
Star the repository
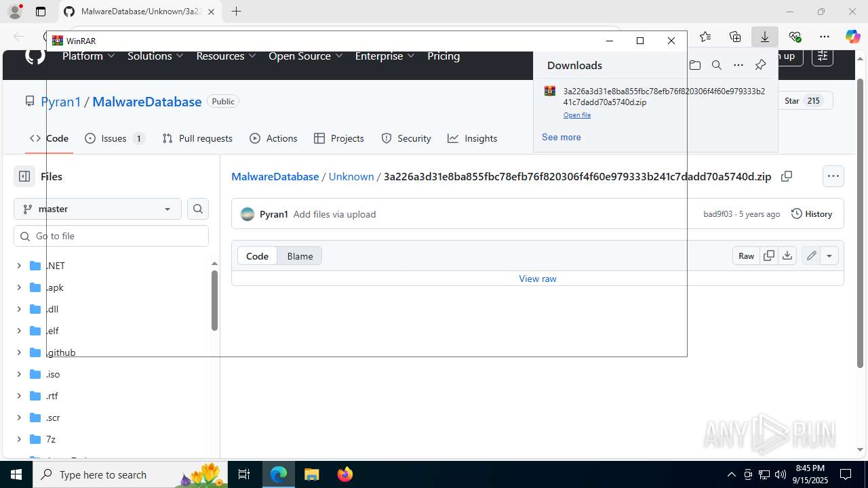804,101
